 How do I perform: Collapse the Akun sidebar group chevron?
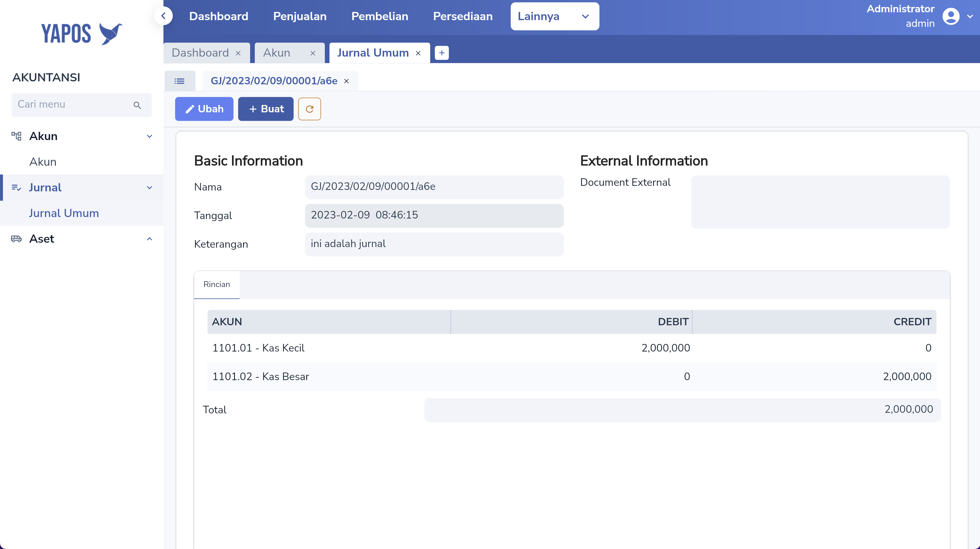(x=149, y=136)
